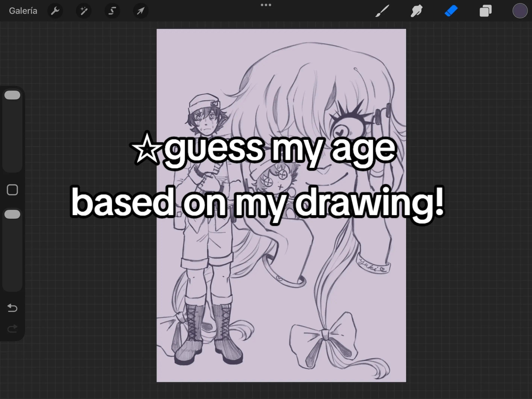Tap the drawing canvas artwork
The height and width of the screenshot is (399, 532).
(281, 205)
